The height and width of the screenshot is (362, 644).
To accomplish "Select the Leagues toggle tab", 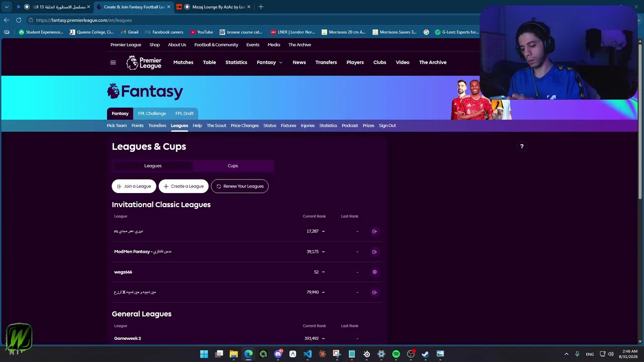I will (153, 166).
